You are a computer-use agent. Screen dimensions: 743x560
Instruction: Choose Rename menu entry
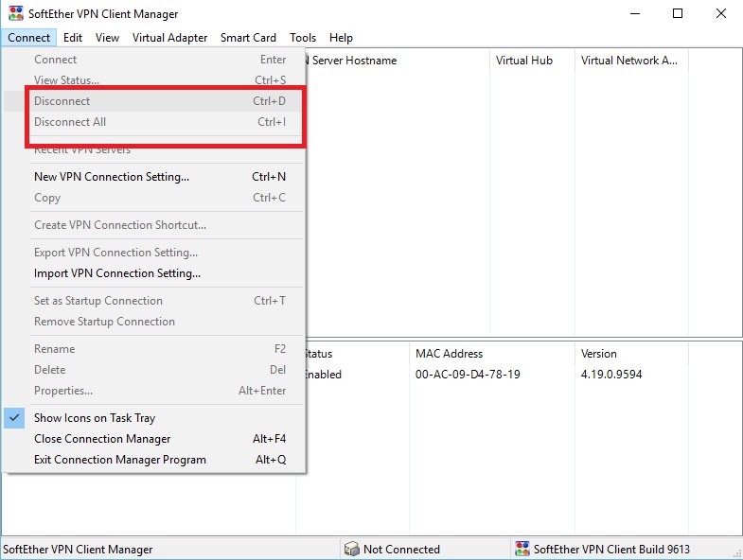(153, 349)
